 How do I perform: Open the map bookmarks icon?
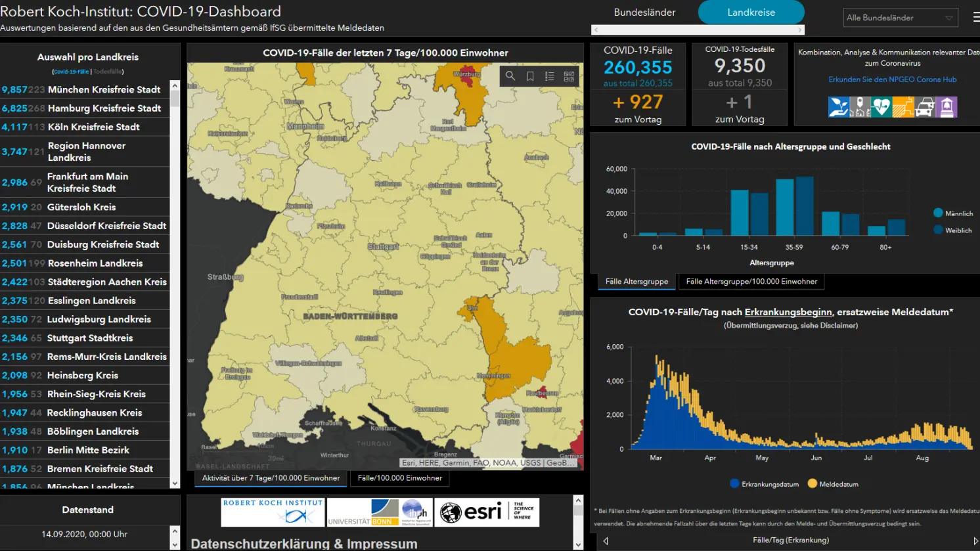530,76
